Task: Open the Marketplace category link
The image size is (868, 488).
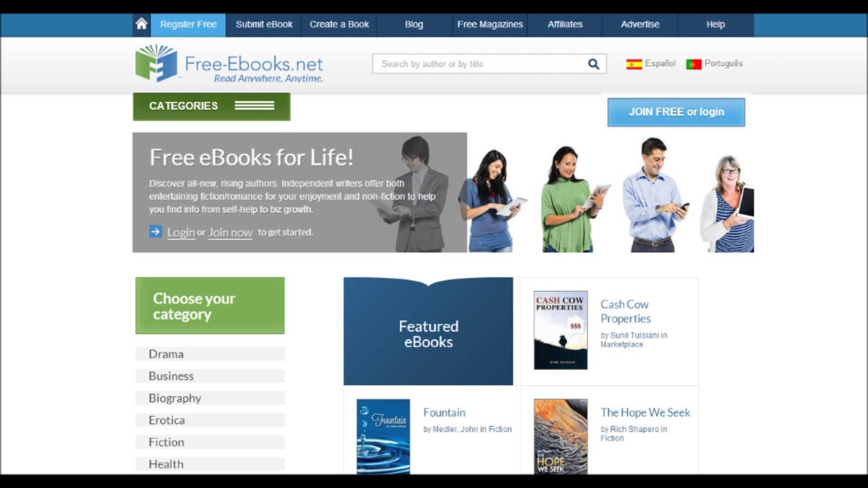Action: click(622, 344)
